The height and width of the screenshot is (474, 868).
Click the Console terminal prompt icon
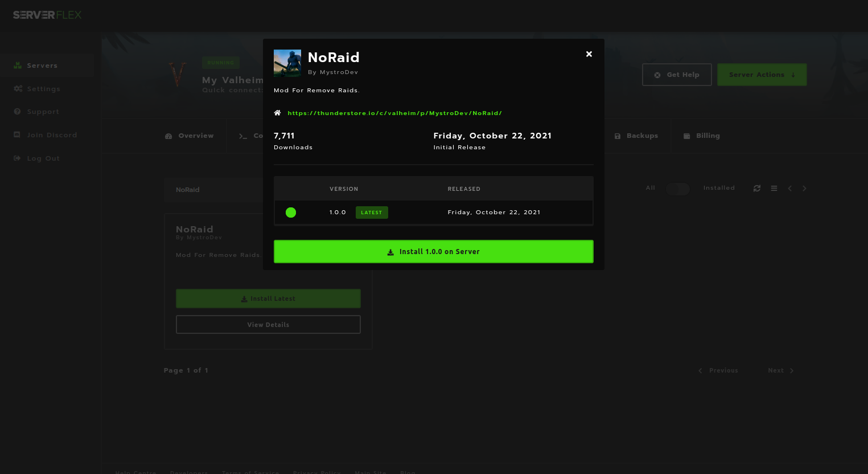point(243,136)
